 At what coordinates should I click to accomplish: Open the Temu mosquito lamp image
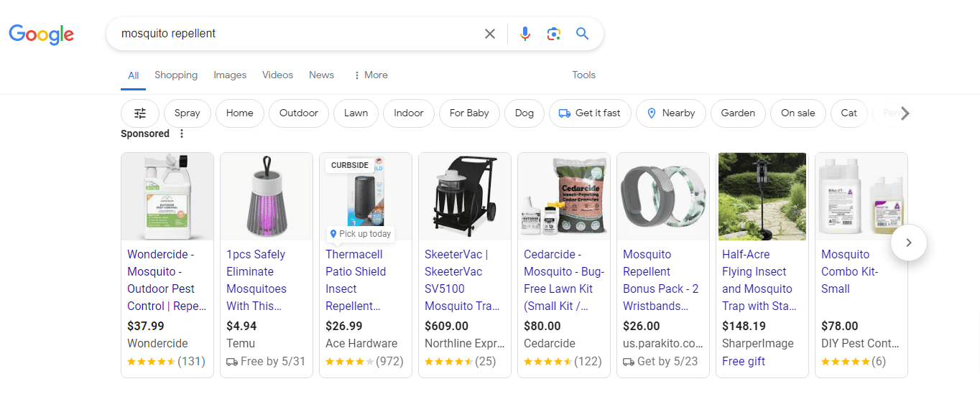tap(267, 196)
